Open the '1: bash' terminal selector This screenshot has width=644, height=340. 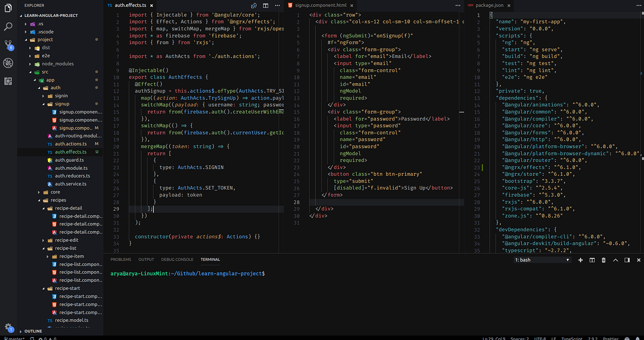tap(542, 259)
